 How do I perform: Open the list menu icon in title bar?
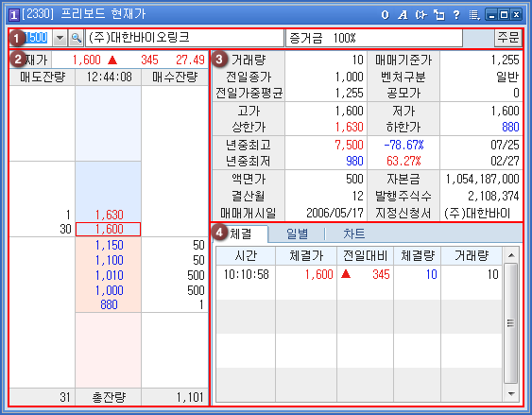pos(474,14)
